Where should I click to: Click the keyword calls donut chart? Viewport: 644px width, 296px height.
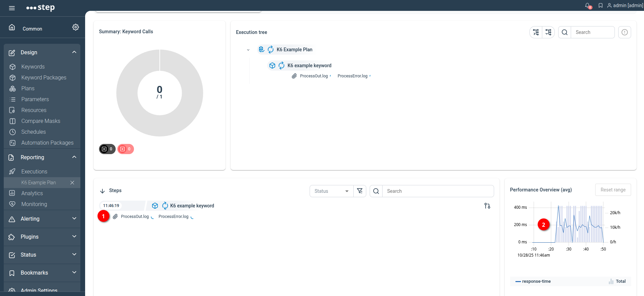[x=160, y=93]
